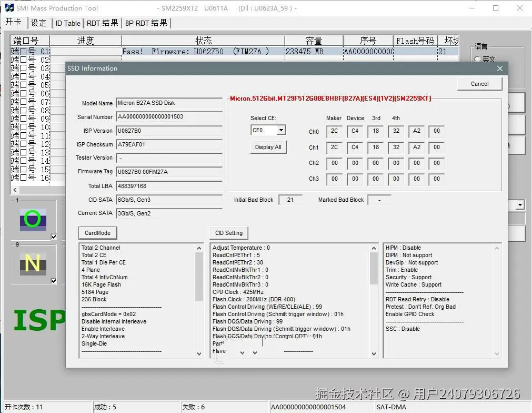
Task: Click Ch0 4th value 32
Action: point(396,131)
